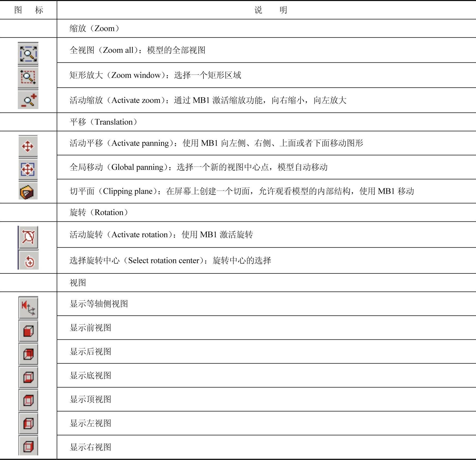
Task: Activate the zoom plus/minus magnifier icon
Action: pos(28,100)
